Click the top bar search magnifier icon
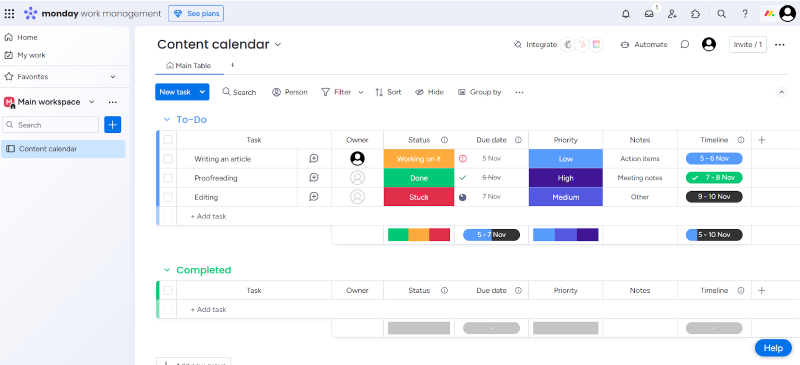 click(721, 14)
